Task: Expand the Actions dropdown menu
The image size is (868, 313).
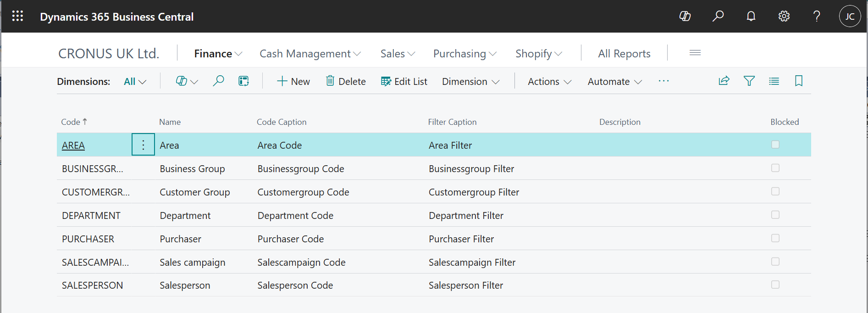Action: click(x=549, y=82)
